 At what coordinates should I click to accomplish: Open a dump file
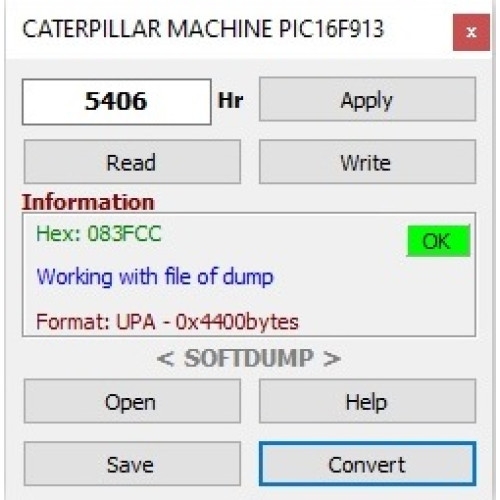(x=132, y=401)
